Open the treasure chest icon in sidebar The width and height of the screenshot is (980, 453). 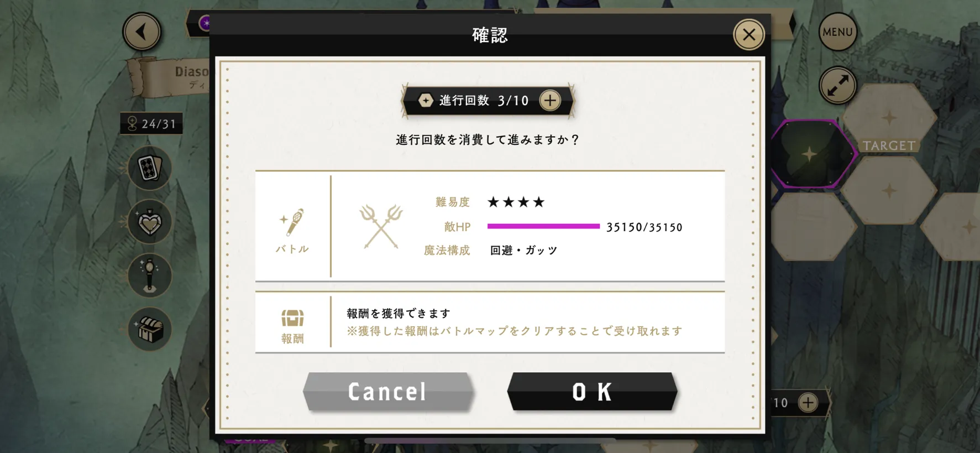click(149, 329)
